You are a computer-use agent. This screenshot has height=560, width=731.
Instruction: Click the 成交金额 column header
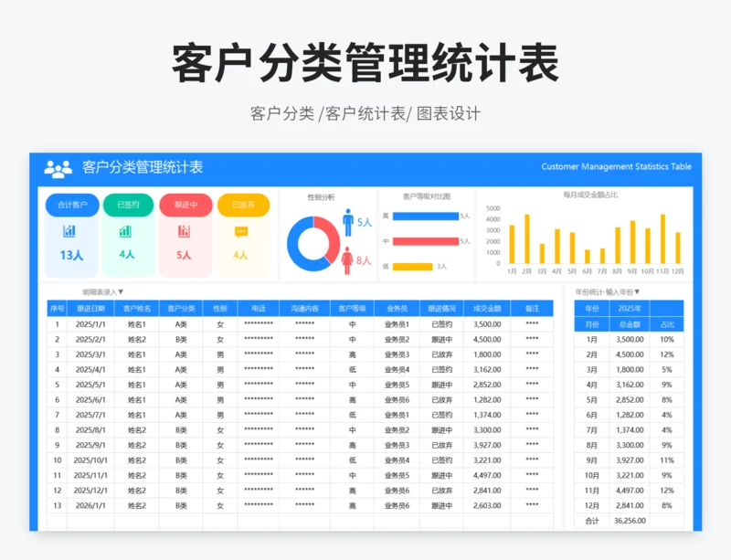click(487, 309)
